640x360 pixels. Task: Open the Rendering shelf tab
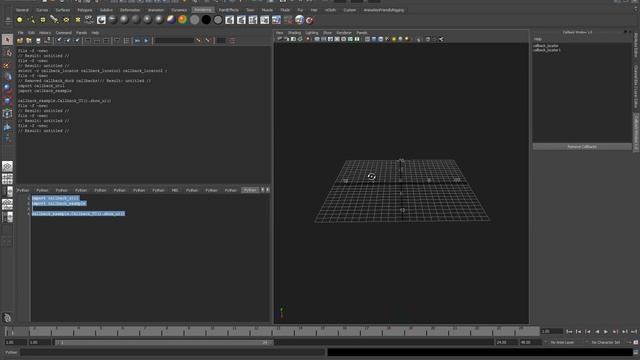click(x=202, y=10)
